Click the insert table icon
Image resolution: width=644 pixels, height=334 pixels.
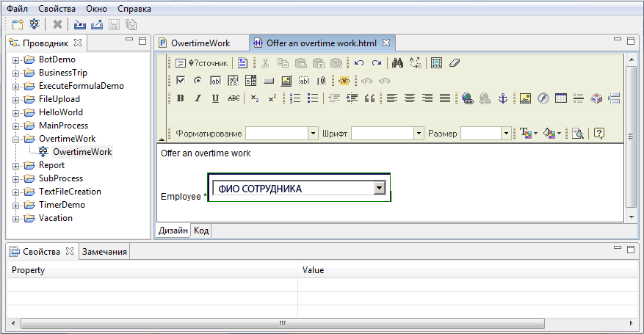560,98
